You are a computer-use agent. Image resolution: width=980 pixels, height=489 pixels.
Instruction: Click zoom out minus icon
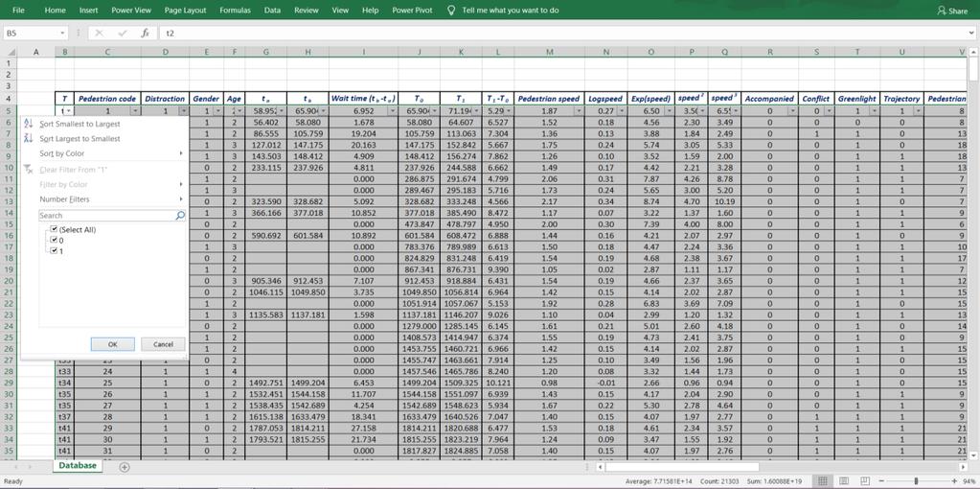880,481
